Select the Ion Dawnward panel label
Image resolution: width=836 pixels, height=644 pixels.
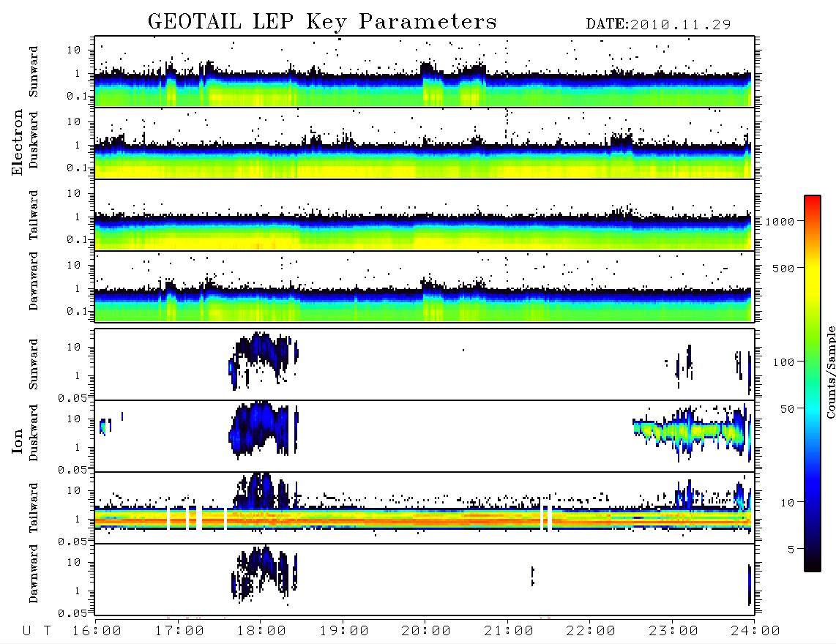click(33, 574)
